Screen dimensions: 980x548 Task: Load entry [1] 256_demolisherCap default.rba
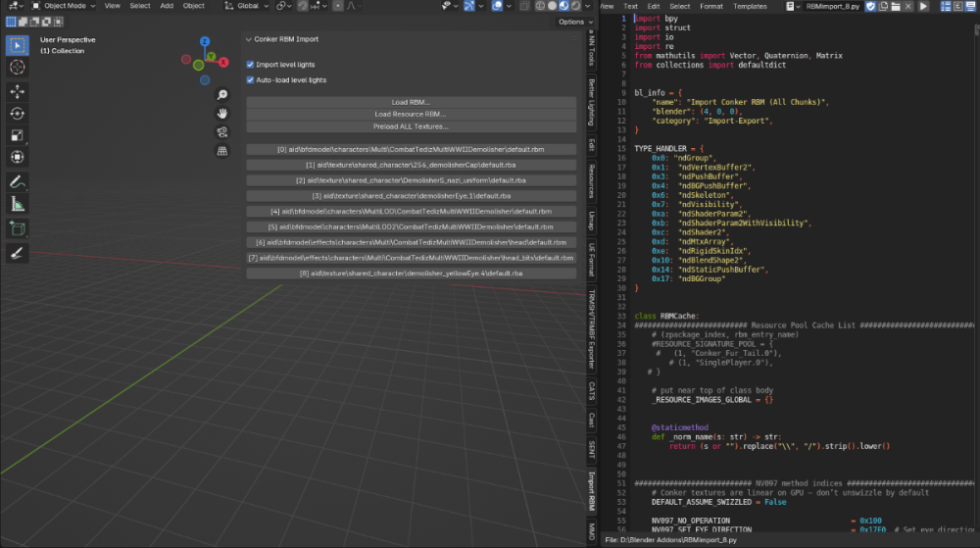(411, 165)
